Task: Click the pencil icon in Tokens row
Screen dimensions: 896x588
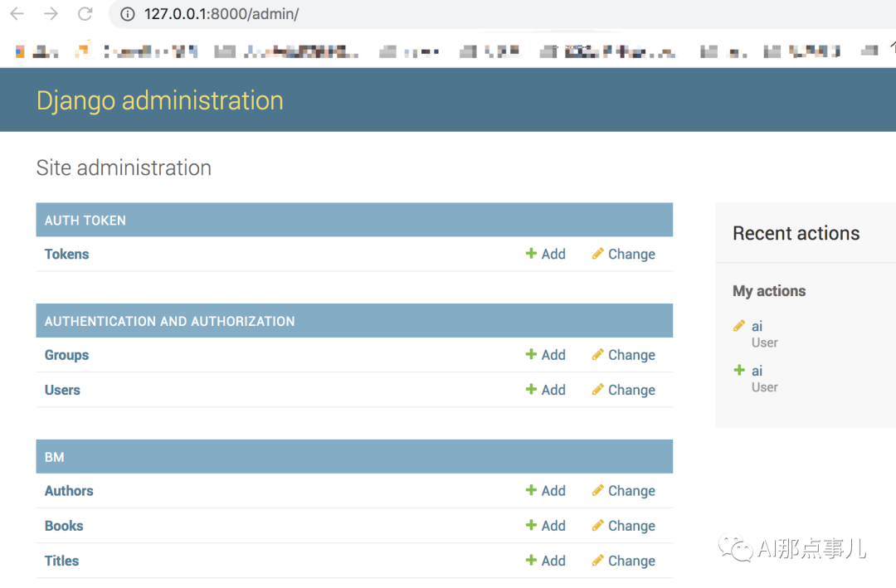Action: tap(597, 254)
